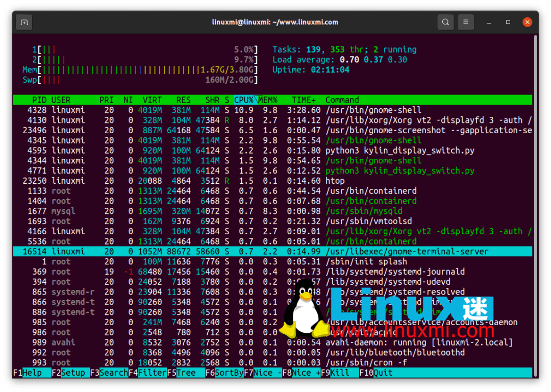Viewport: 551px width, 392px height.
Task: Select process 4166 Xorg thread row
Action: pyautogui.click(x=272, y=231)
